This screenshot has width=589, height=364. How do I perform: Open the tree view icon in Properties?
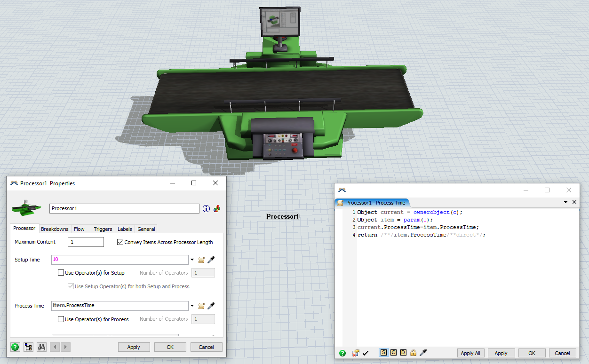tap(28, 347)
